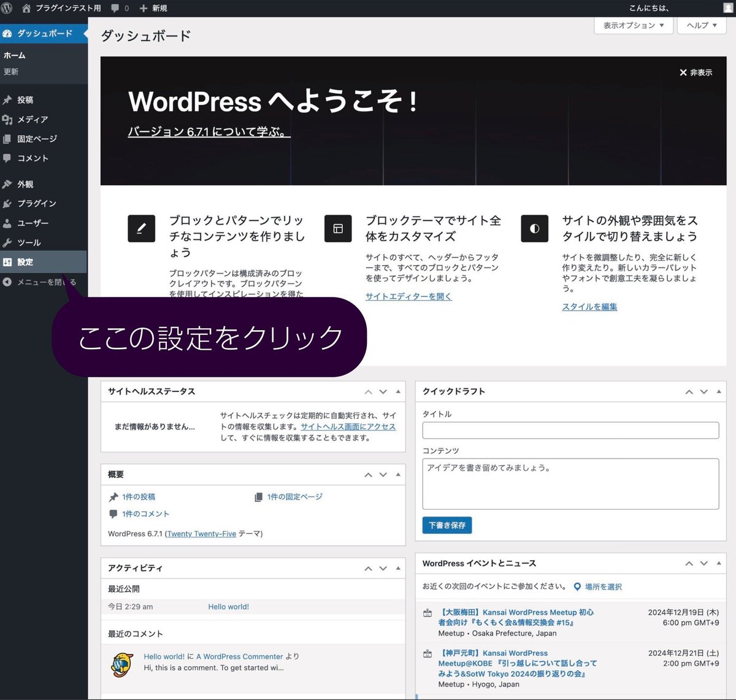Click the commenter avatar for Hello world comment
This screenshot has height=700, width=736.
[122, 664]
